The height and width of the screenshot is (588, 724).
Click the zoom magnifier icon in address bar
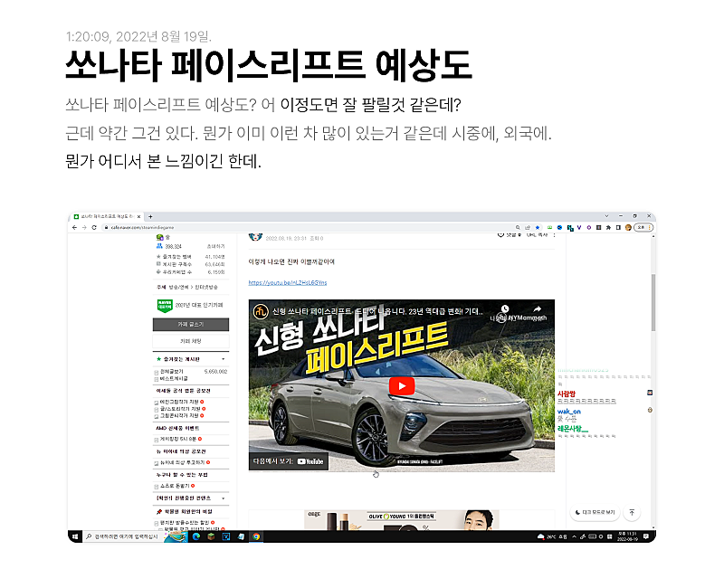[518, 228]
